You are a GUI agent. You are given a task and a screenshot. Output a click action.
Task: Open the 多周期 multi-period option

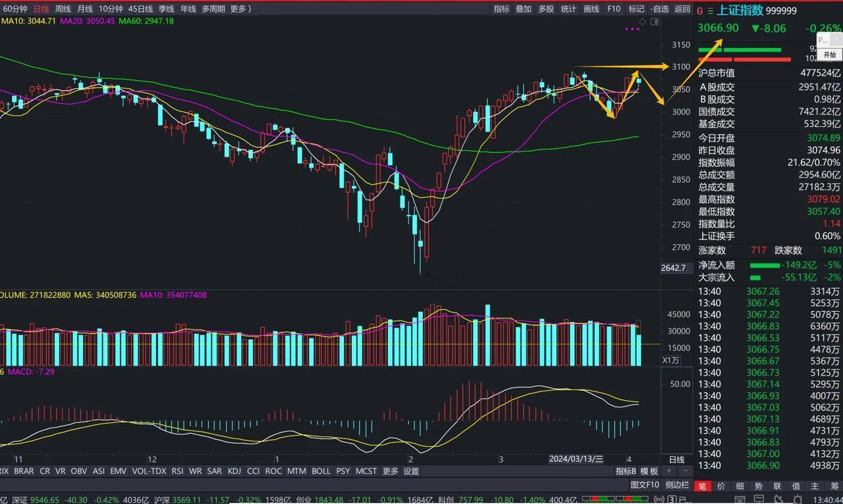[x=213, y=9]
